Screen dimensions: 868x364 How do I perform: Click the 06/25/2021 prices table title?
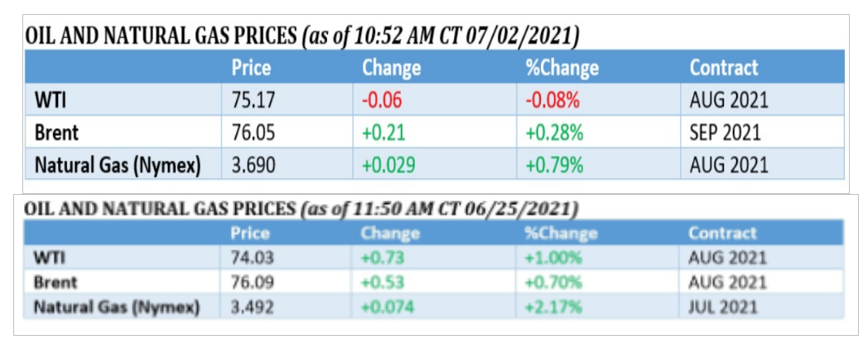coord(301,207)
